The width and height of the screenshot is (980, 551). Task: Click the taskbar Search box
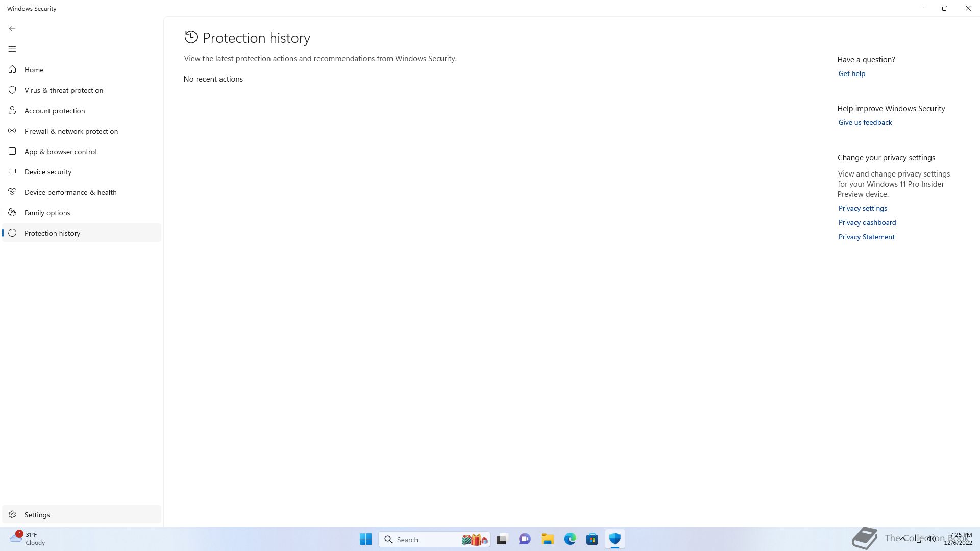[434, 539]
